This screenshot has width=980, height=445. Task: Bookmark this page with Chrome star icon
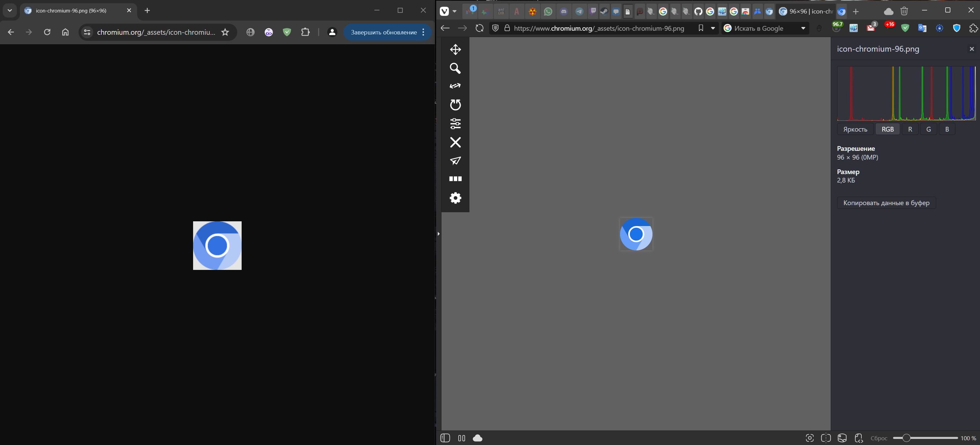225,32
